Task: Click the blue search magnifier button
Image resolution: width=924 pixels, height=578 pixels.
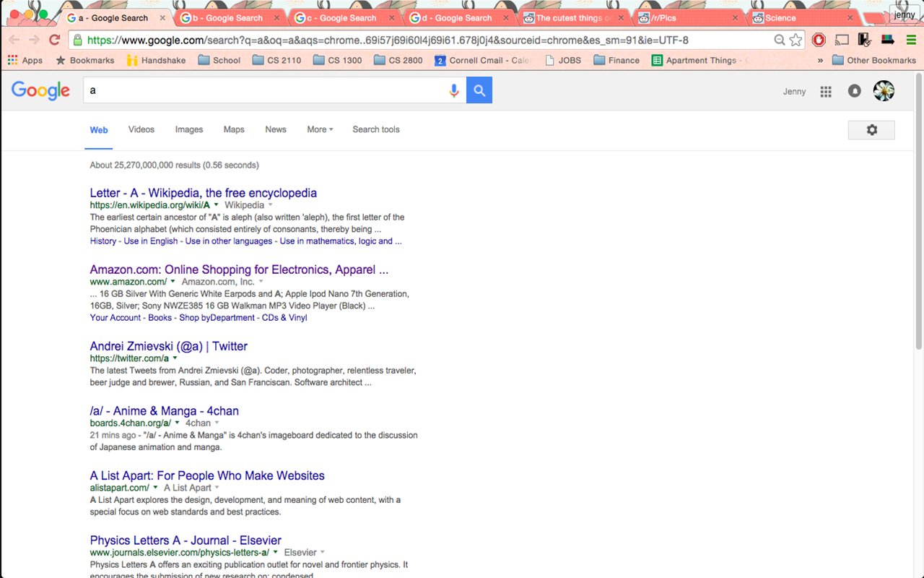Action: (479, 90)
